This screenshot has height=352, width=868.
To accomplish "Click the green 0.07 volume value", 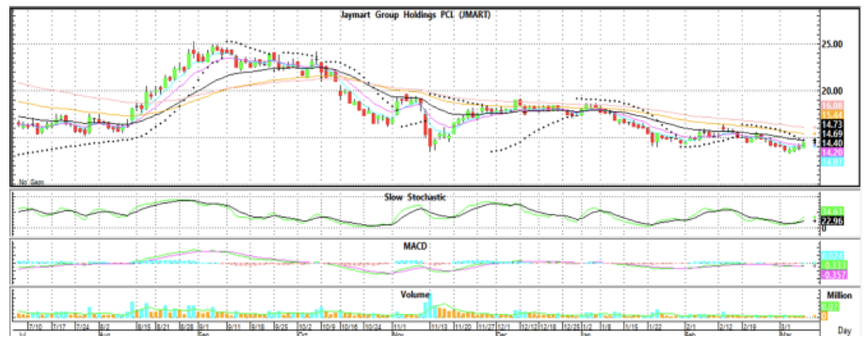I will tap(829, 307).
